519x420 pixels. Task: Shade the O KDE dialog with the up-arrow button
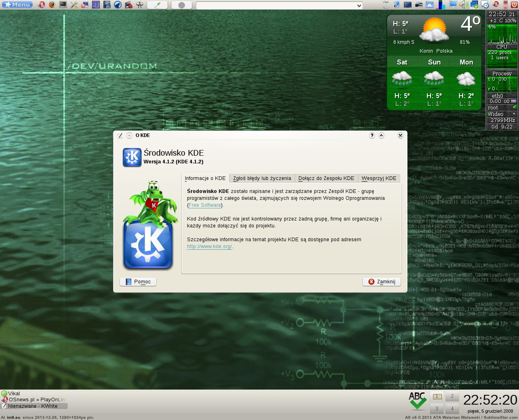click(381, 135)
